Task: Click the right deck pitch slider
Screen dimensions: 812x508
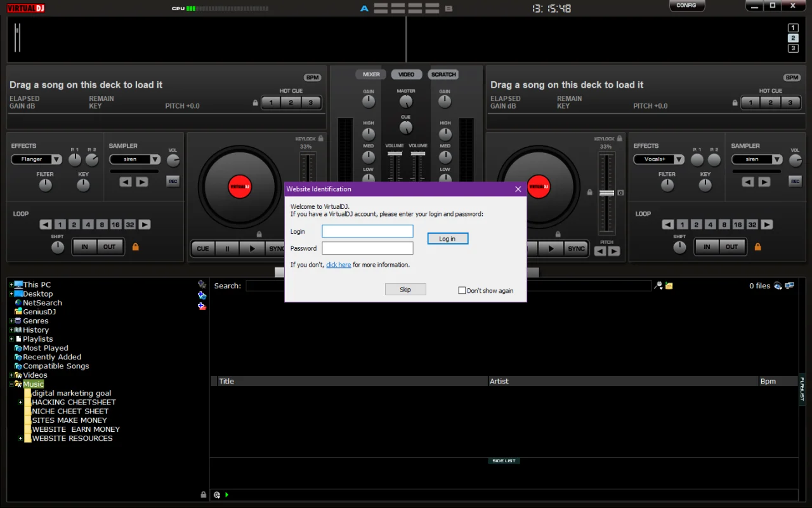Action: (x=607, y=192)
